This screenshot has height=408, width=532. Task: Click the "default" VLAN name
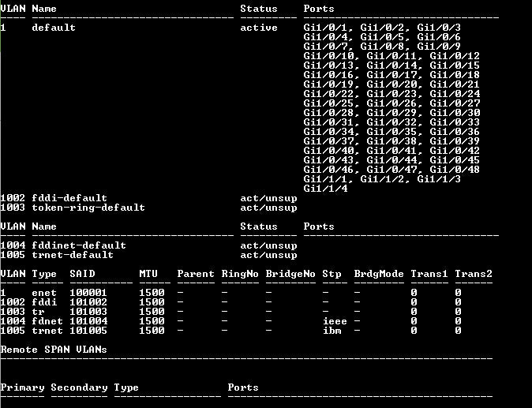coord(54,28)
